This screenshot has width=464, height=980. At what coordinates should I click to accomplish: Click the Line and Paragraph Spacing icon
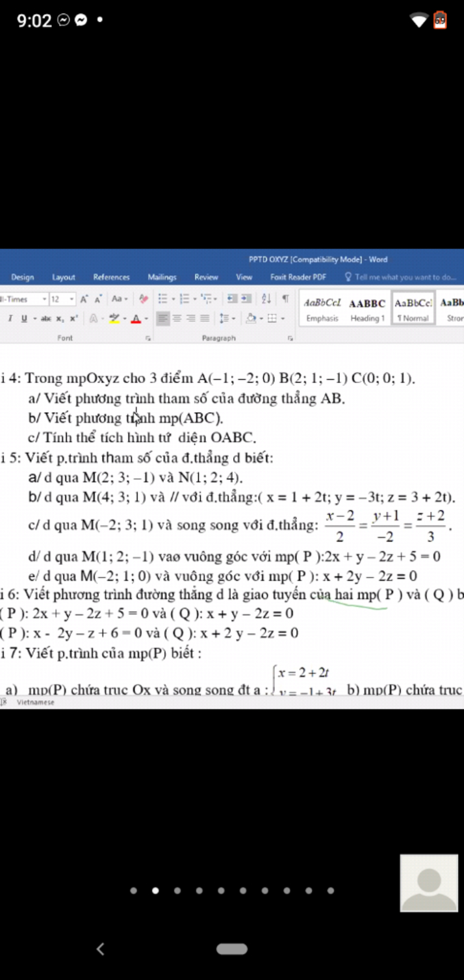pos(224,319)
